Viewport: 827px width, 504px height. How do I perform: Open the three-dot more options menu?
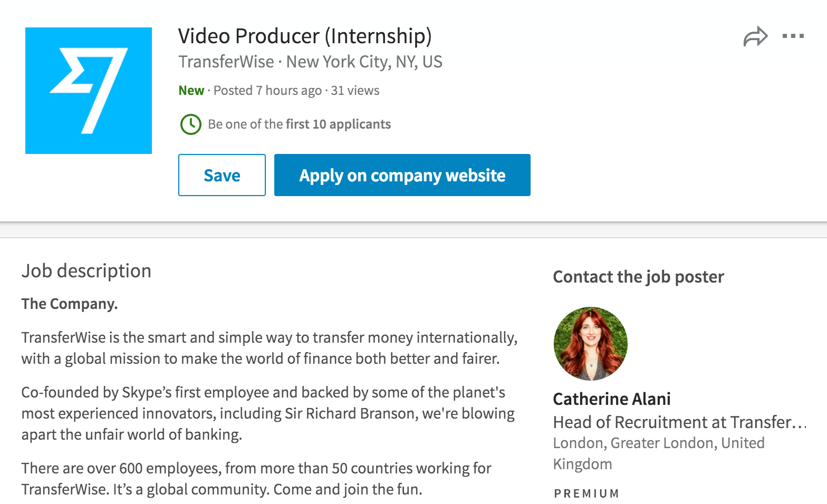793,36
